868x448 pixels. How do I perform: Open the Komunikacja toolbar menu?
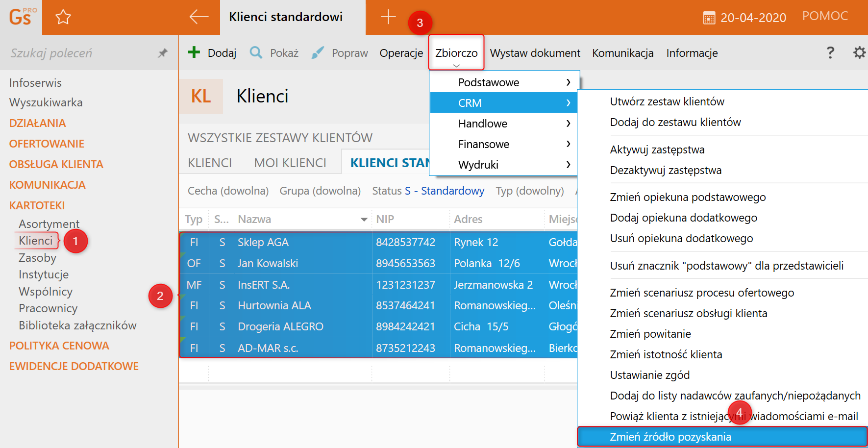pyautogui.click(x=623, y=53)
